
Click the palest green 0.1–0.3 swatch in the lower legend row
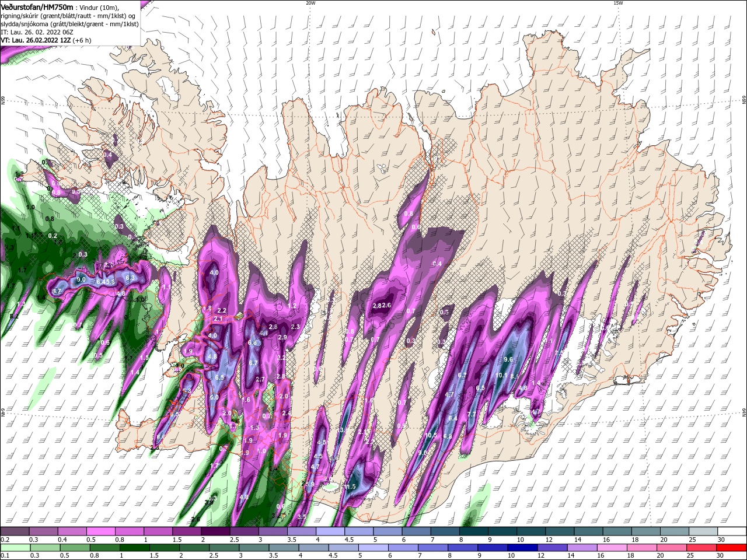coord(15,548)
